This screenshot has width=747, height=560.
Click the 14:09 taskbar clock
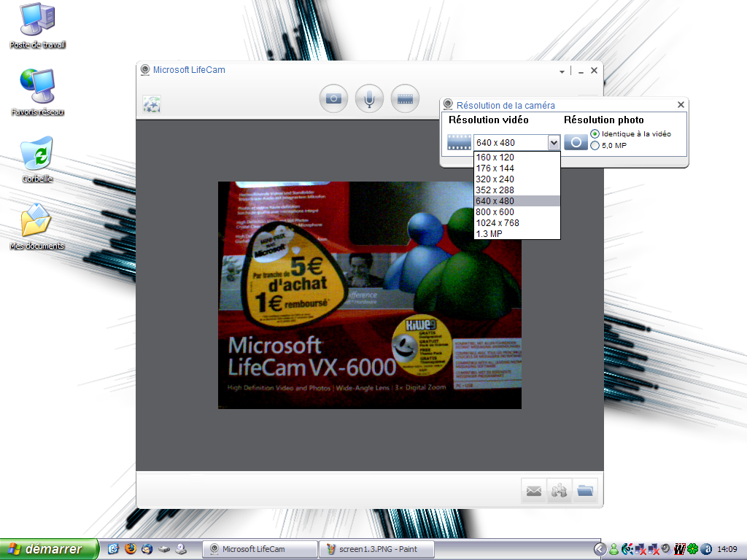tap(727, 550)
